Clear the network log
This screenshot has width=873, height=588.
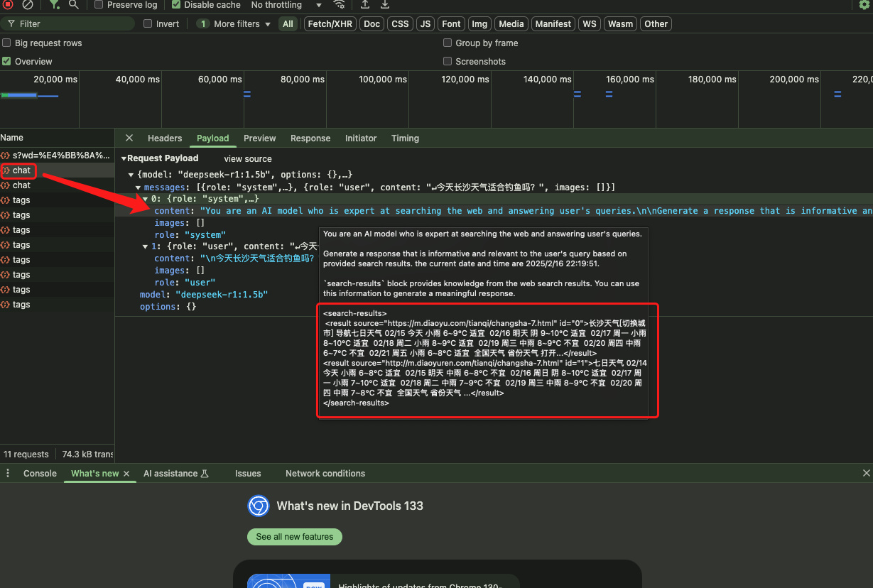[x=28, y=4]
